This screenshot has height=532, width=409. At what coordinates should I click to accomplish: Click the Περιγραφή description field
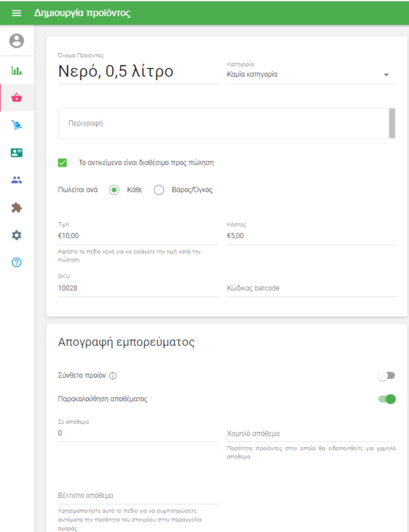pos(223,124)
